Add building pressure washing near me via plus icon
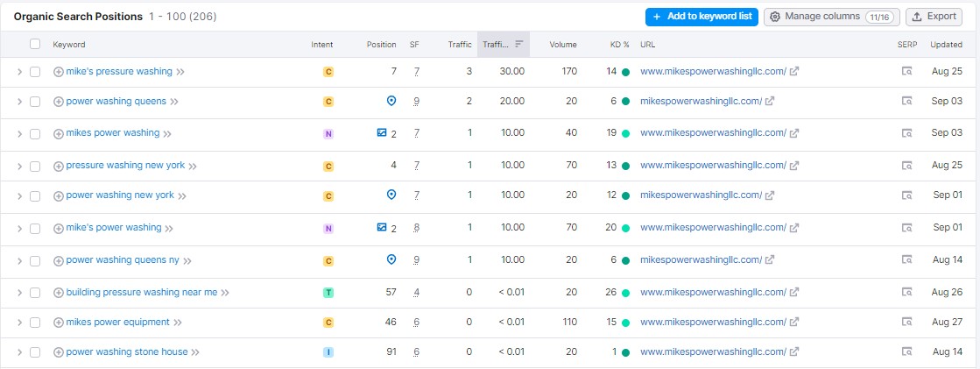980x369 pixels. click(x=58, y=293)
